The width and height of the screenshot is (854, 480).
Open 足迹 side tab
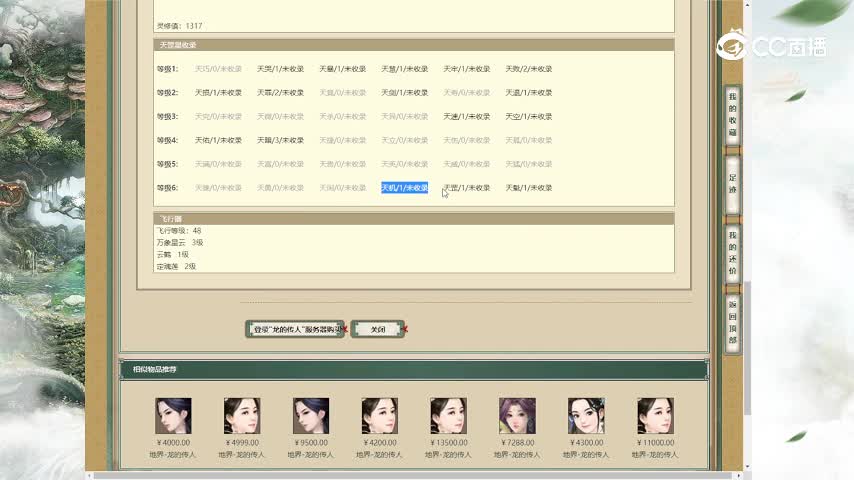point(732,183)
